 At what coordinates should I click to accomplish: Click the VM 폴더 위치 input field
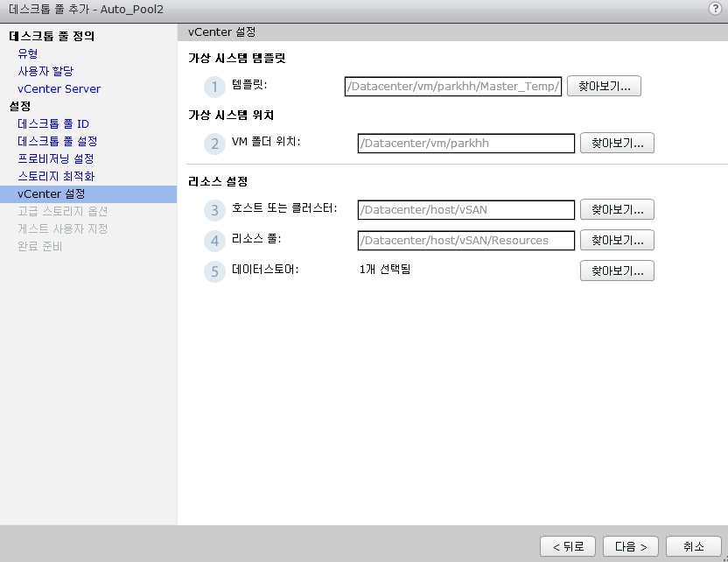point(466,143)
